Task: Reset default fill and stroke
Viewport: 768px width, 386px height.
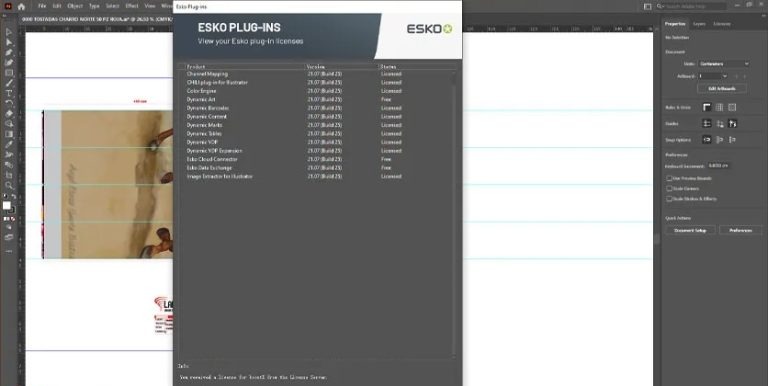Action: tap(5, 197)
